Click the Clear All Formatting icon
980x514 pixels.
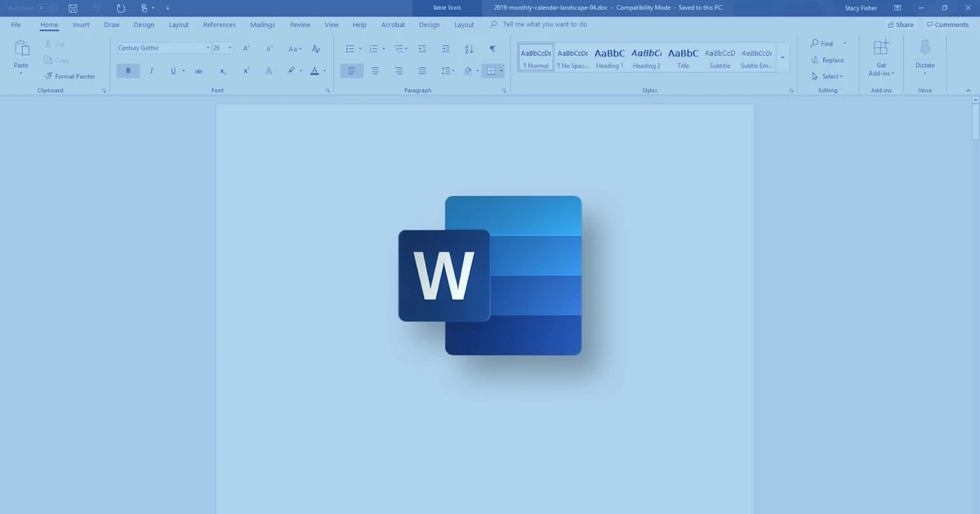pyautogui.click(x=316, y=48)
